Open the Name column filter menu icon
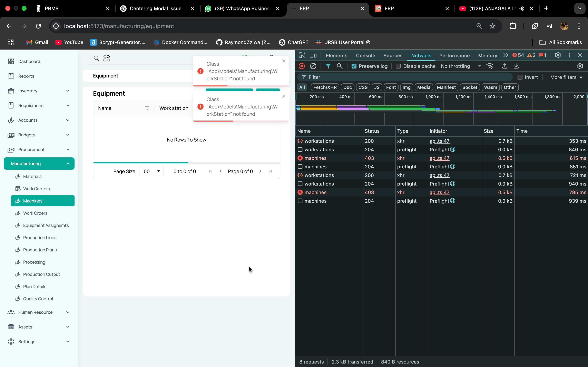Screen dimensions: 588x367 tap(147, 108)
